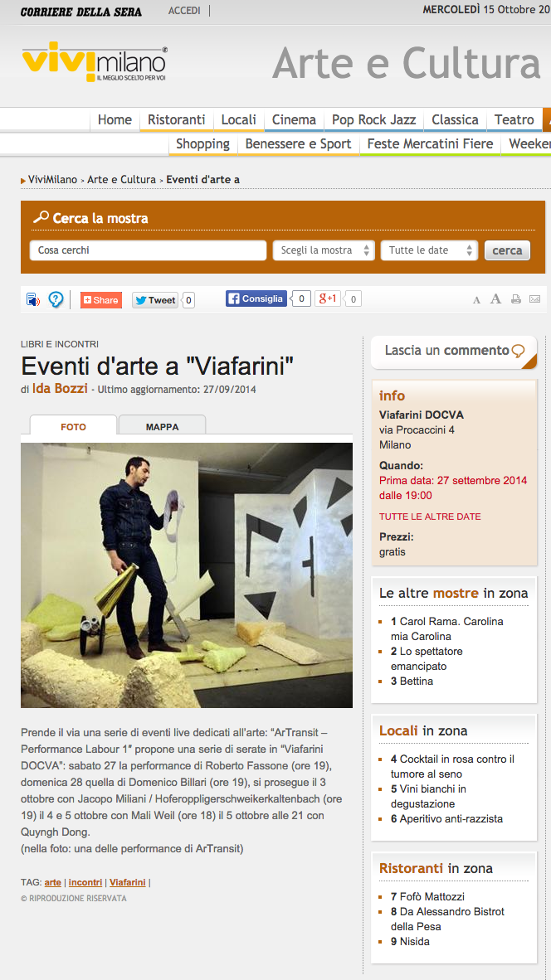Click the Google +1 button
551x980 pixels.
point(328,298)
